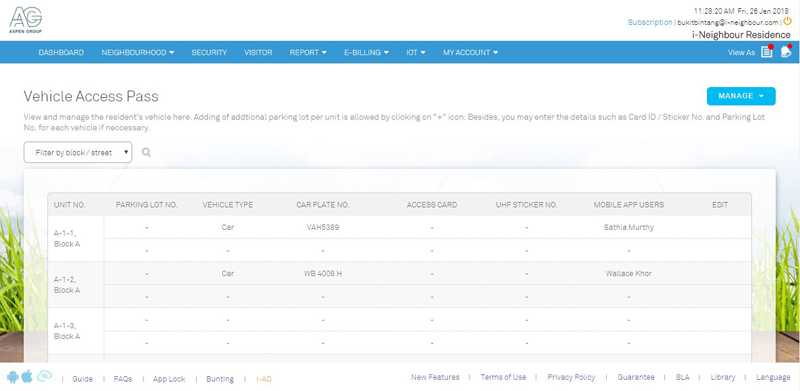
Task: Open the FAQs footer link
Action: pos(122,379)
